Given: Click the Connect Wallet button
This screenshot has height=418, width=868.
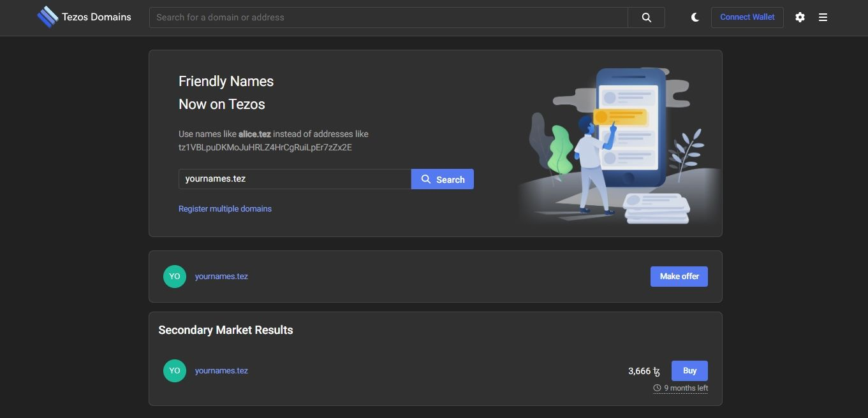Looking at the screenshot, I should point(747,17).
